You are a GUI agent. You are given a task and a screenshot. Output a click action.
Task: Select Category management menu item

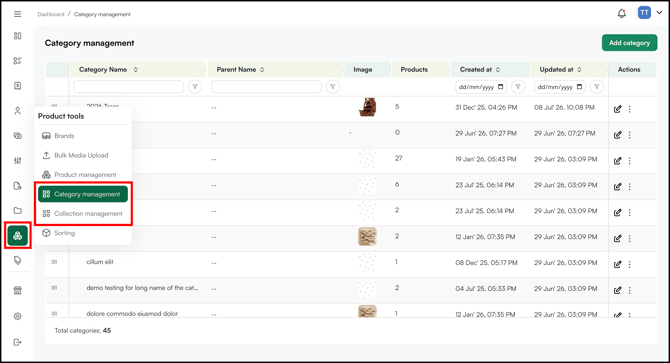82,194
